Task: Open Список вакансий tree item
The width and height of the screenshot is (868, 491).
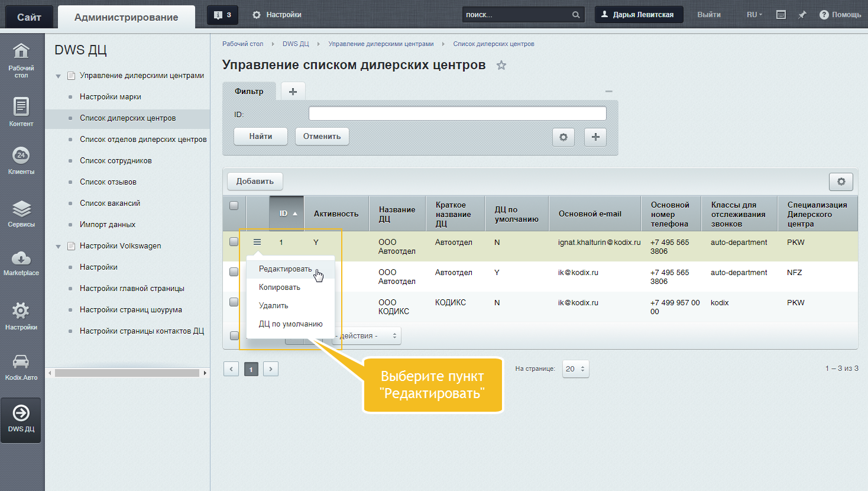Action: tap(110, 203)
